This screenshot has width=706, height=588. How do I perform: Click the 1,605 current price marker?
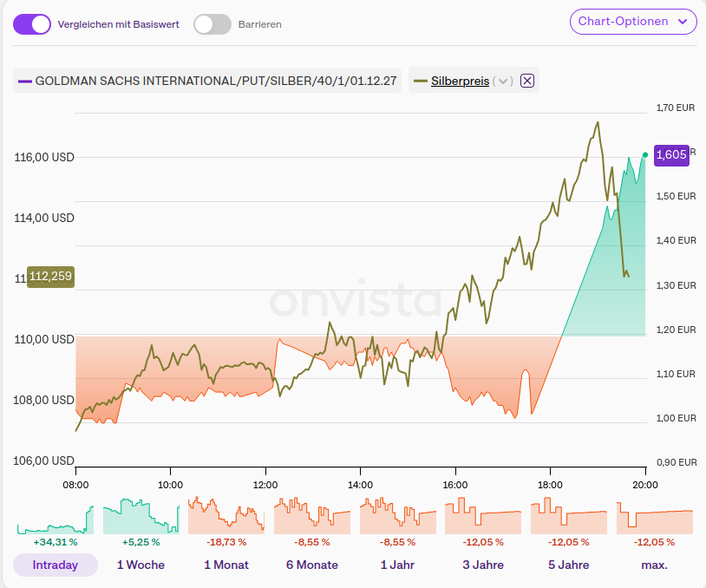coord(671,154)
